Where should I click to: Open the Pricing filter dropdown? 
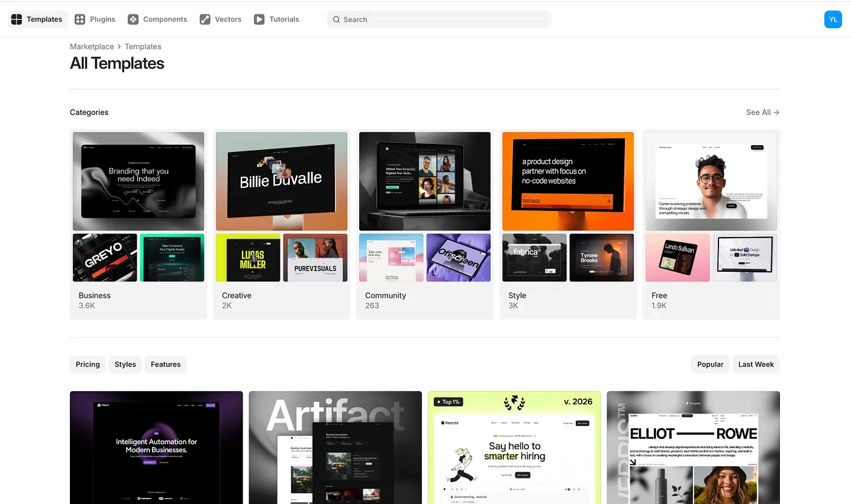point(88,364)
